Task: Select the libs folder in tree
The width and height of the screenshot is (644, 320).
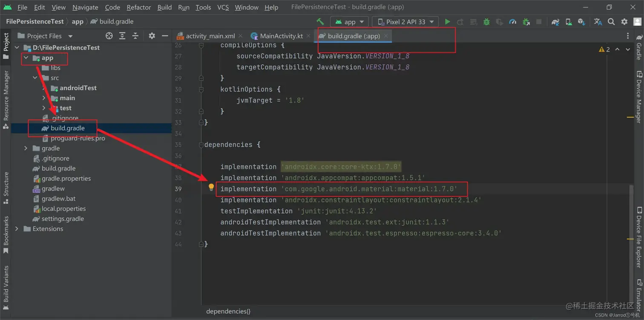Action: [x=55, y=68]
